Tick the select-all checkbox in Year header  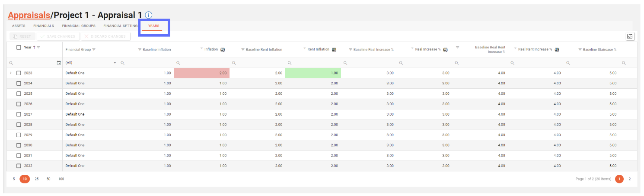click(x=19, y=47)
